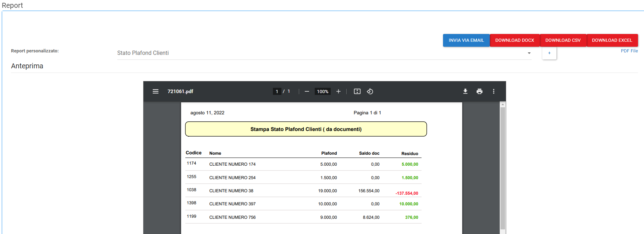Click the code 1398 cell
Image resolution: width=644 pixels, height=234 pixels.
pyautogui.click(x=191, y=203)
